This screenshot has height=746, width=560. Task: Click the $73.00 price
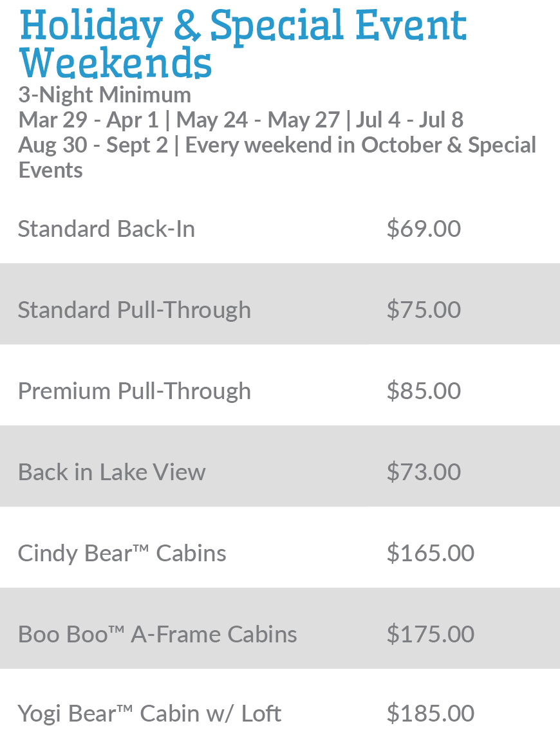pyautogui.click(x=424, y=472)
